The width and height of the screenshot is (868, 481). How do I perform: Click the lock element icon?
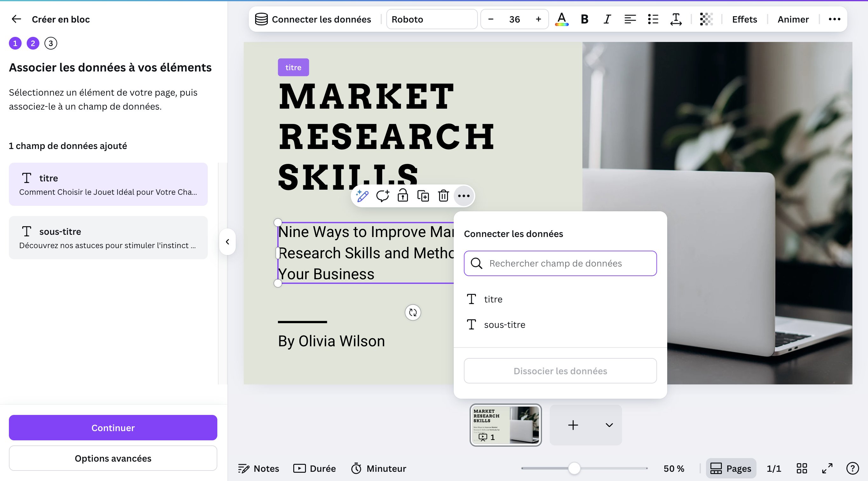click(x=403, y=196)
